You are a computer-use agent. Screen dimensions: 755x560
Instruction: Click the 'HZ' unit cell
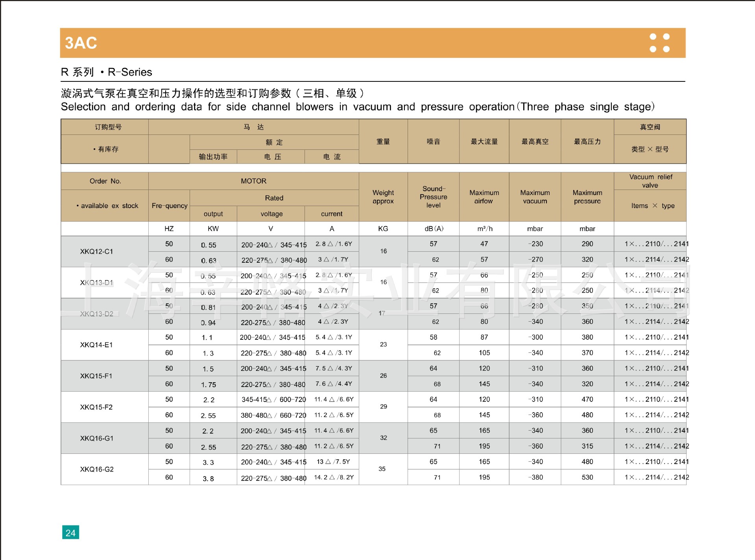pos(169,229)
